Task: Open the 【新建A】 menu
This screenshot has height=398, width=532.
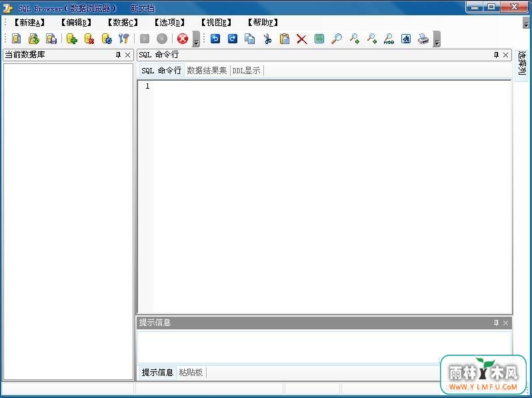Action: point(29,23)
